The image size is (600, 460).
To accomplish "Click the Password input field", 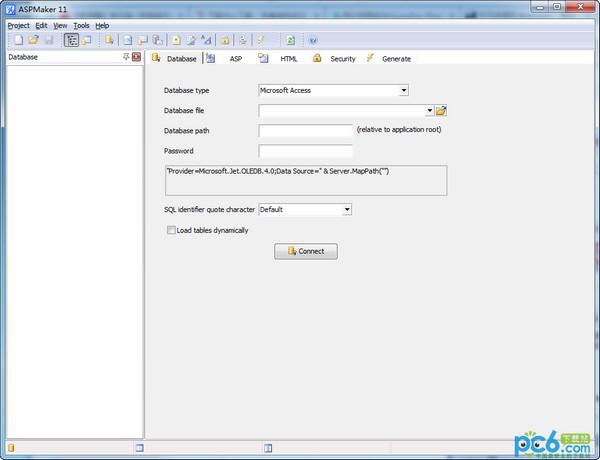I will click(x=305, y=151).
